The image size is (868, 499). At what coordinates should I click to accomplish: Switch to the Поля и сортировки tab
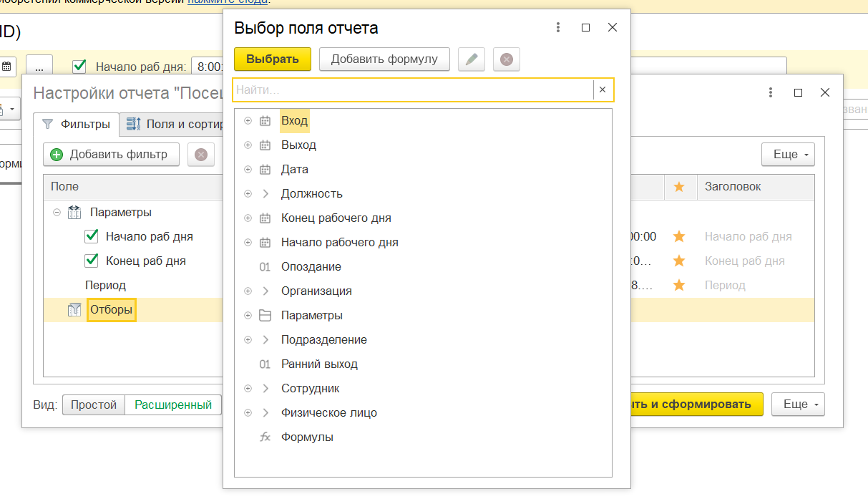175,124
